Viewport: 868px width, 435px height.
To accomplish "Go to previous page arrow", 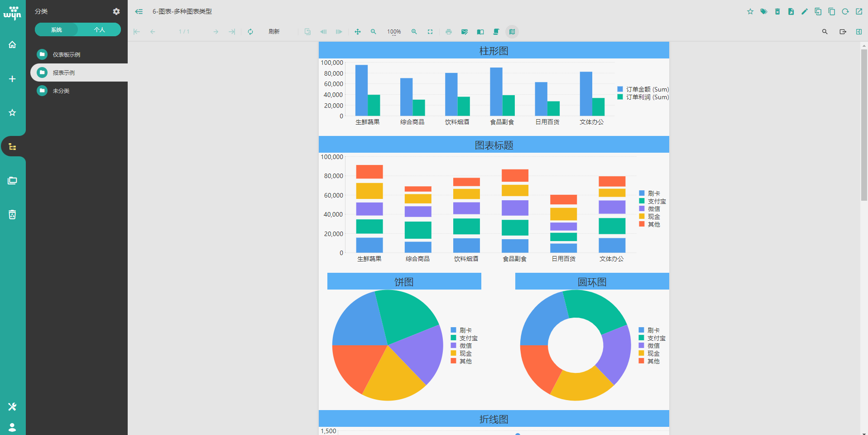I will (x=153, y=32).
